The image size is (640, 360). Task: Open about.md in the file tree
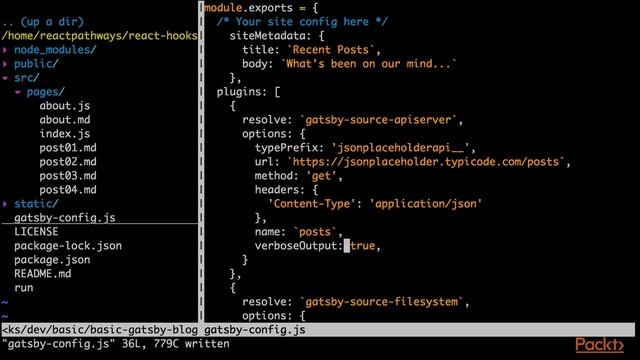[64, 120]
